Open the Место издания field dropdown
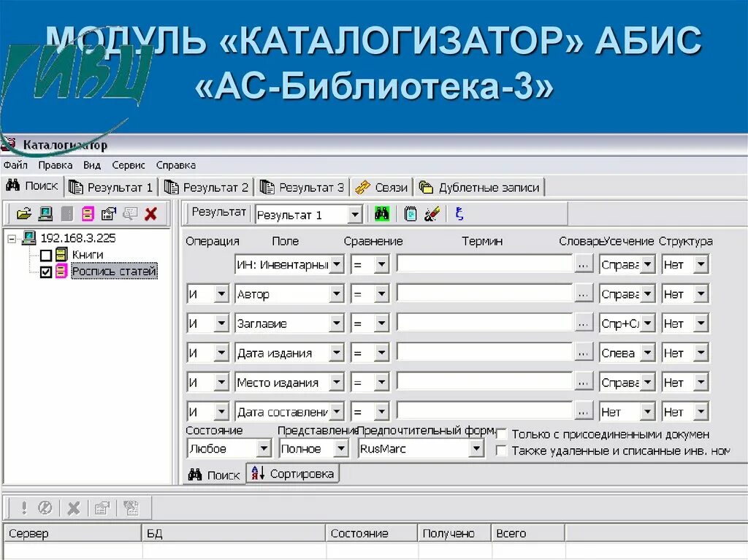Image resolution: width=748 pixels, height=560 pixels. 336,383
